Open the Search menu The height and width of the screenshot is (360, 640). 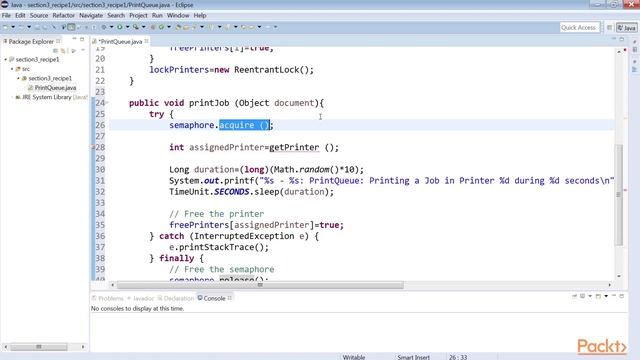point(116,16)
